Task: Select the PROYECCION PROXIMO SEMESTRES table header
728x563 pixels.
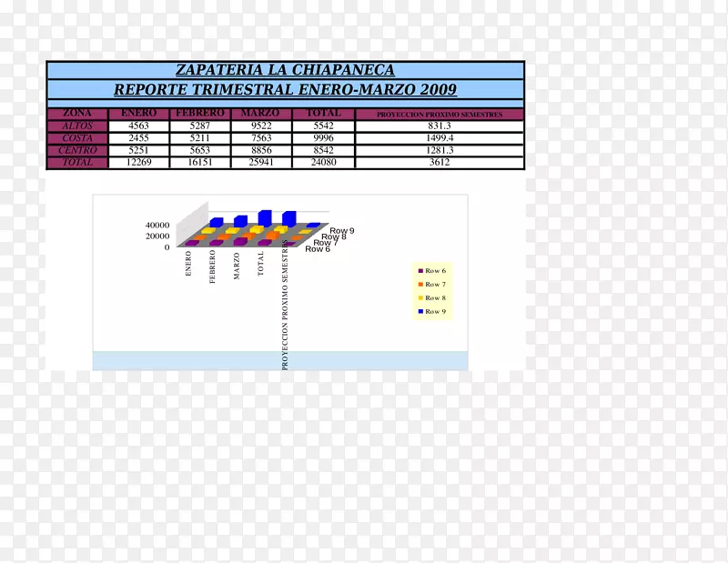Action: point(440,115)
